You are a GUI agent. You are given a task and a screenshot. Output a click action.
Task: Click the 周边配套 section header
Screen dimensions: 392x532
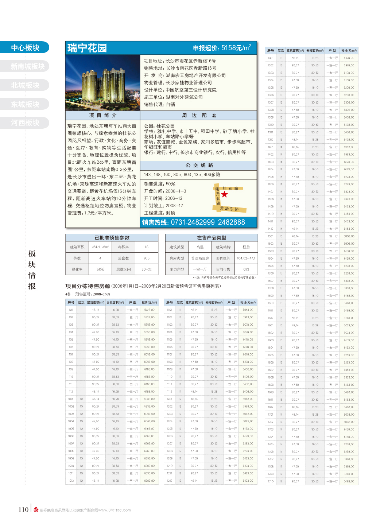click(x=199, y=115)
